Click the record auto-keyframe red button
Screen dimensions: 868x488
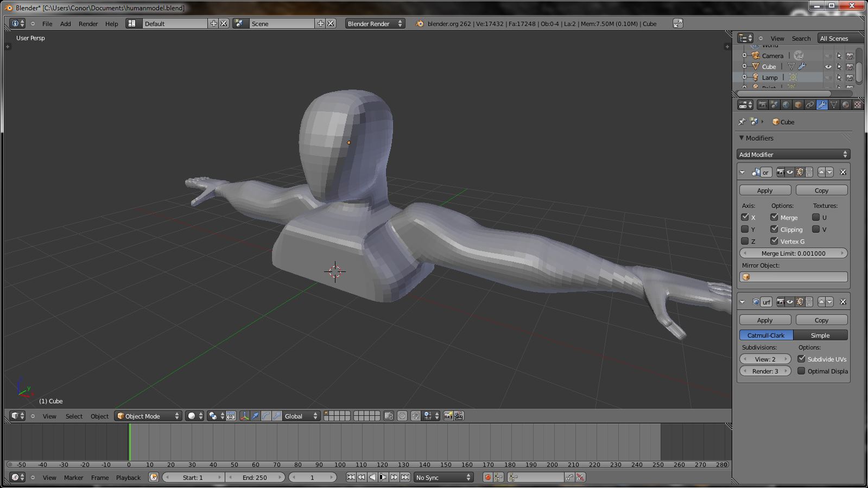tap(487, 477)
